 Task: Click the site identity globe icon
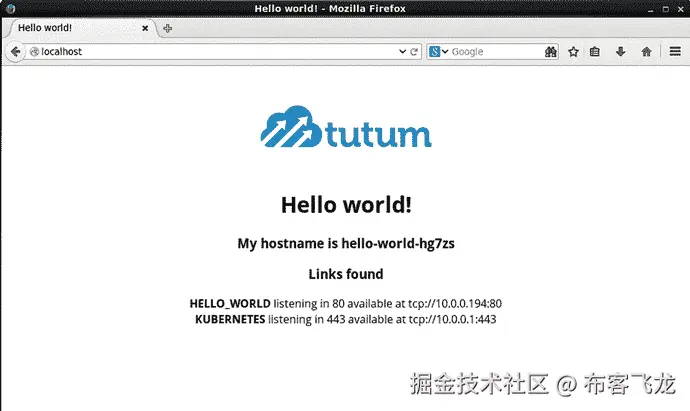click(34, 52)
